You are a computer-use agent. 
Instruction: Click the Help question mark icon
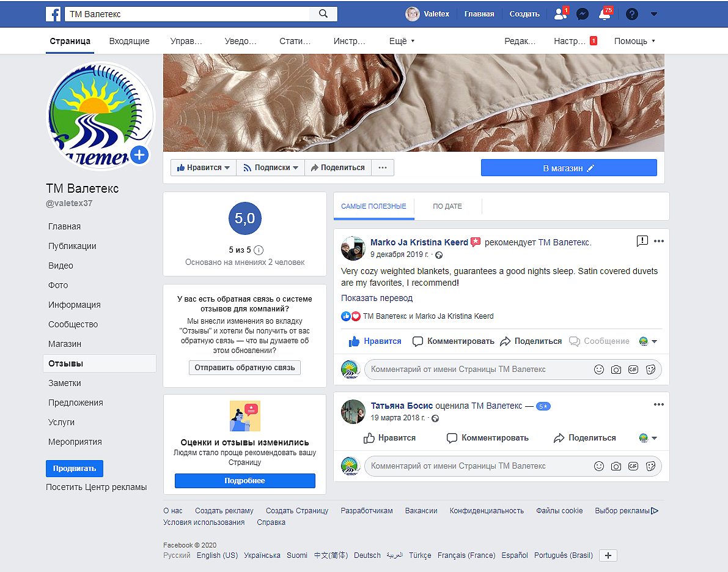pos(631,13)
